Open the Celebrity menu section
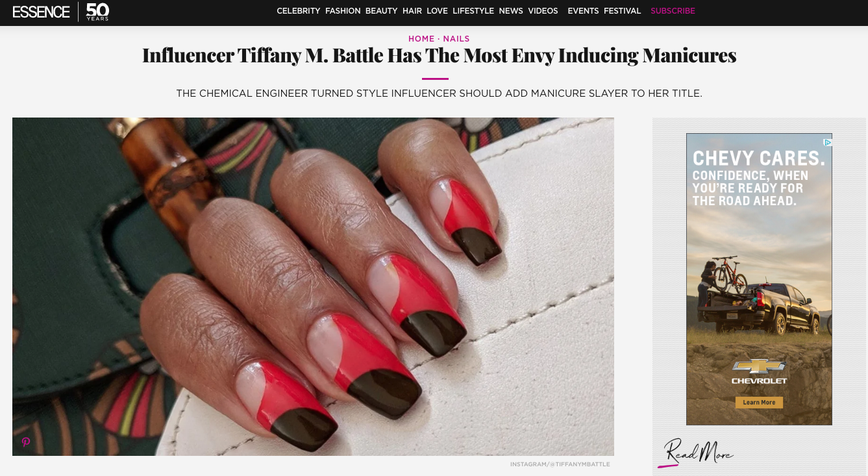Screen dimensions: 868x476 pos(299,11)
